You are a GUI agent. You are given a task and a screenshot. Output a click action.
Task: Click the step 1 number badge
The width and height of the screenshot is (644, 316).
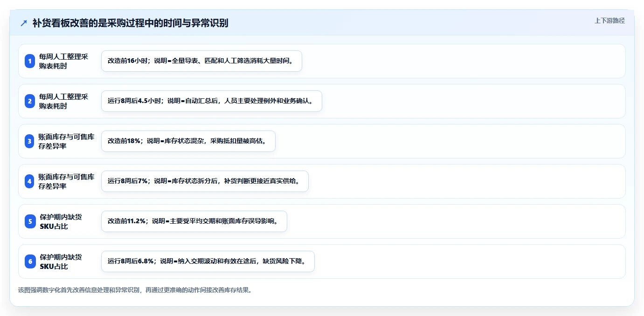30,61
